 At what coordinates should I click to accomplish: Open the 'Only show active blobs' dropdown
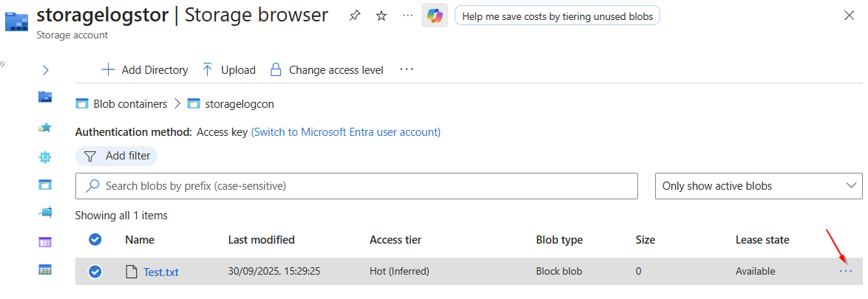click(759, 186)
